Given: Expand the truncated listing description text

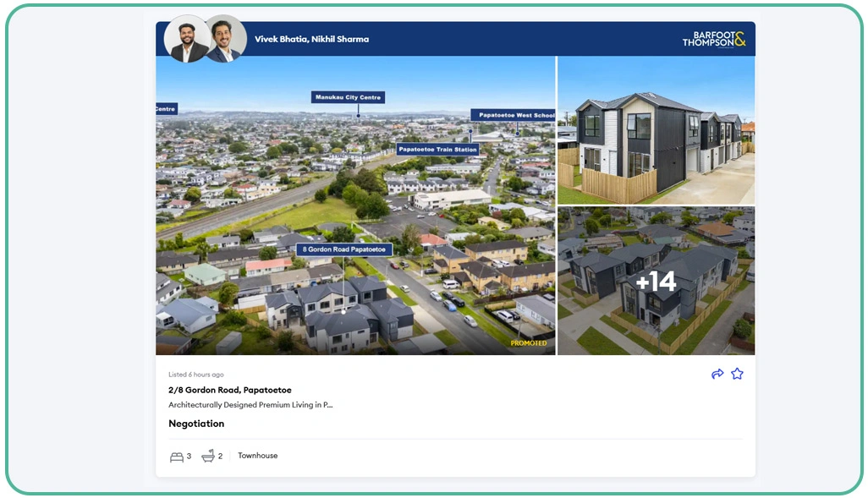Looking at the screenshot, I should [x=250, y=405].
